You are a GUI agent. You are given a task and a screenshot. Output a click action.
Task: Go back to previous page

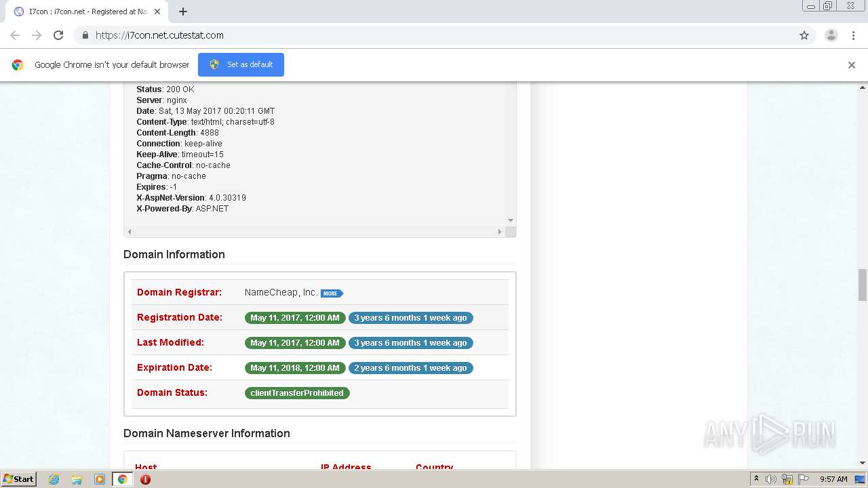tap(15, 35)
